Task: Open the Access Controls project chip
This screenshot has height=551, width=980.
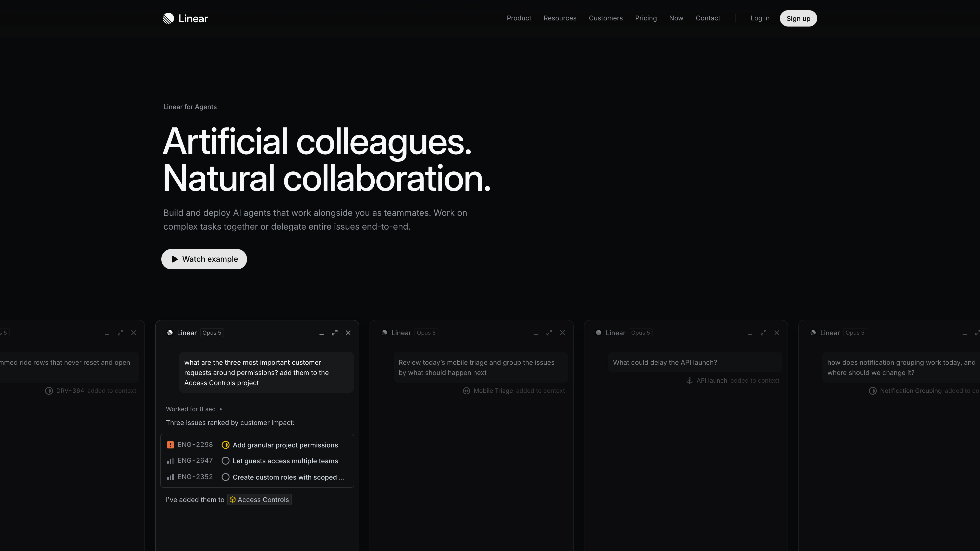Action: pos(260,500)
